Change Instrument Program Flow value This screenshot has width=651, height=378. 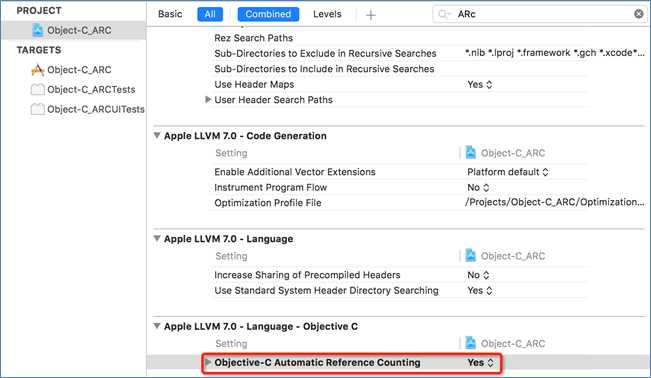(x=478, y=187)
